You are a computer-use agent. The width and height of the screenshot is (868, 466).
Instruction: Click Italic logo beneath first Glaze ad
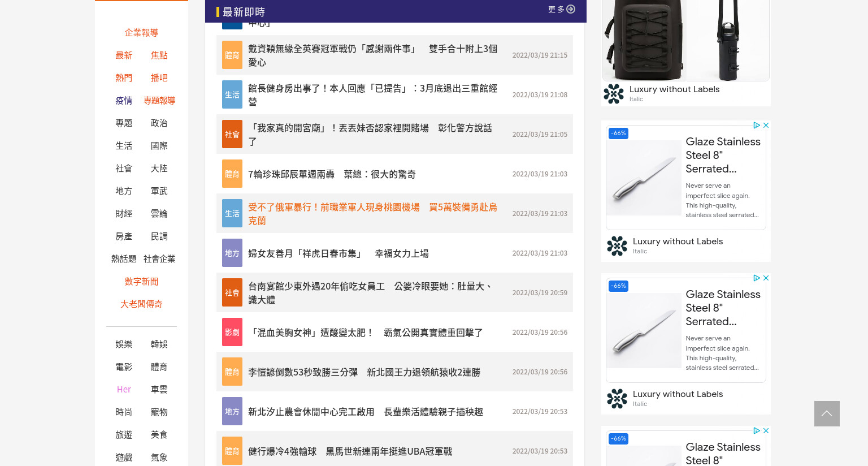[x=617, y=246]
